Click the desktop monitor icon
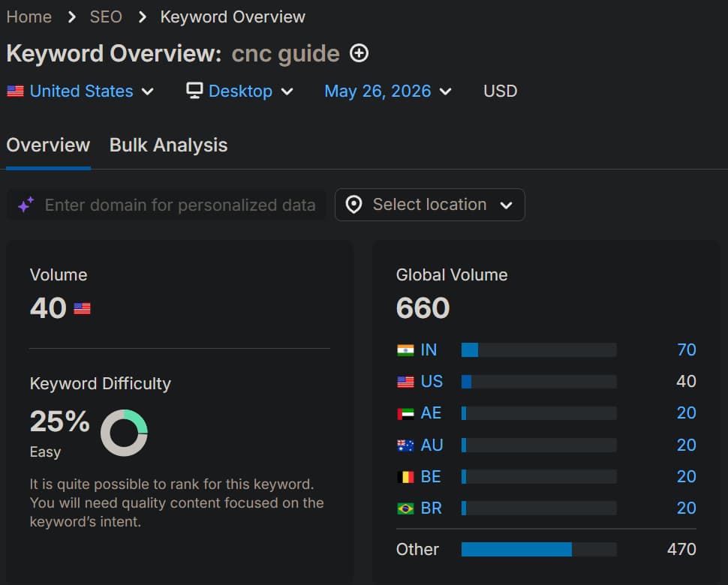 tap(194, 91)
